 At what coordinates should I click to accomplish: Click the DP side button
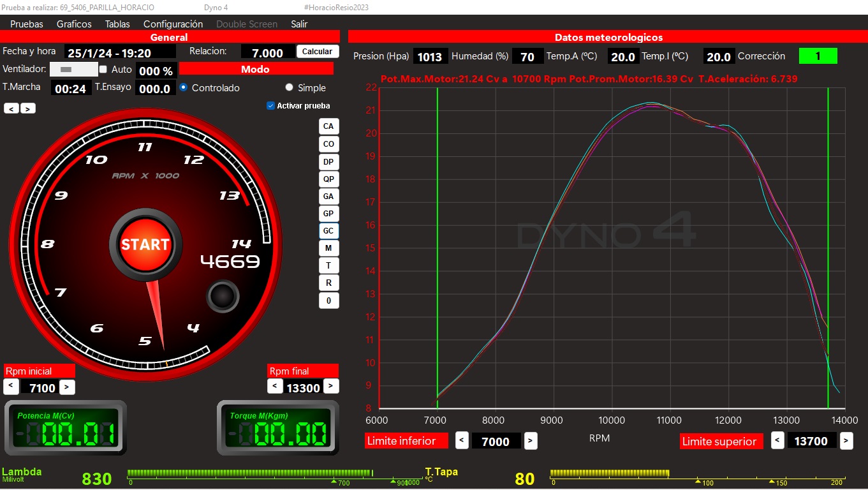[x=328, y=161]
